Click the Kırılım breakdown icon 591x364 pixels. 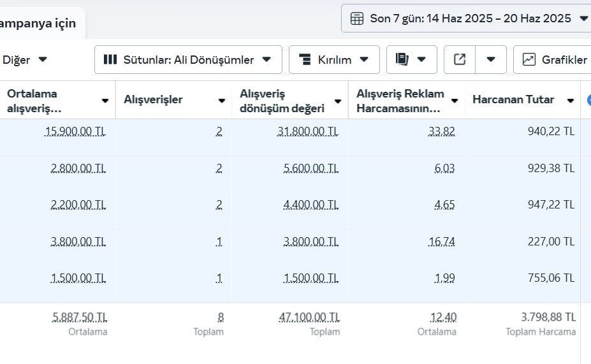(x=305, y=59)
